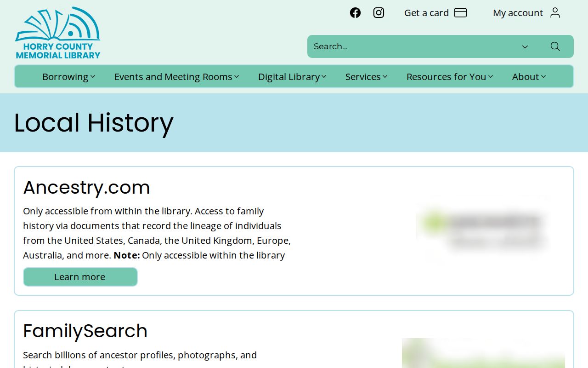Expand the Borrowing menu
The width and height of the screenshot is (588, 368).
coord(69,77)
